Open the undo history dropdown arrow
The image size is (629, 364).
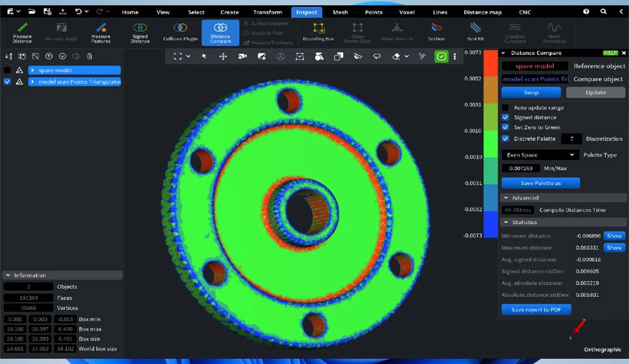coord(87,11)
